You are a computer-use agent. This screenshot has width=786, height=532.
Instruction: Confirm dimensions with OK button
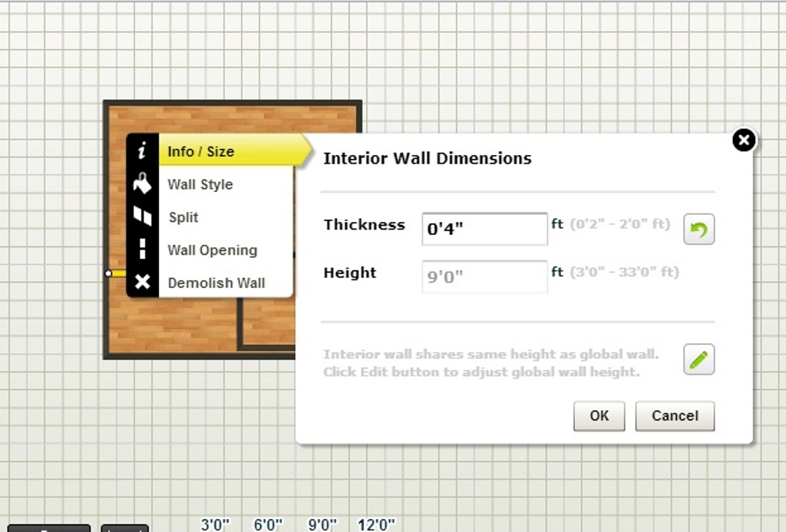(599, 415)
